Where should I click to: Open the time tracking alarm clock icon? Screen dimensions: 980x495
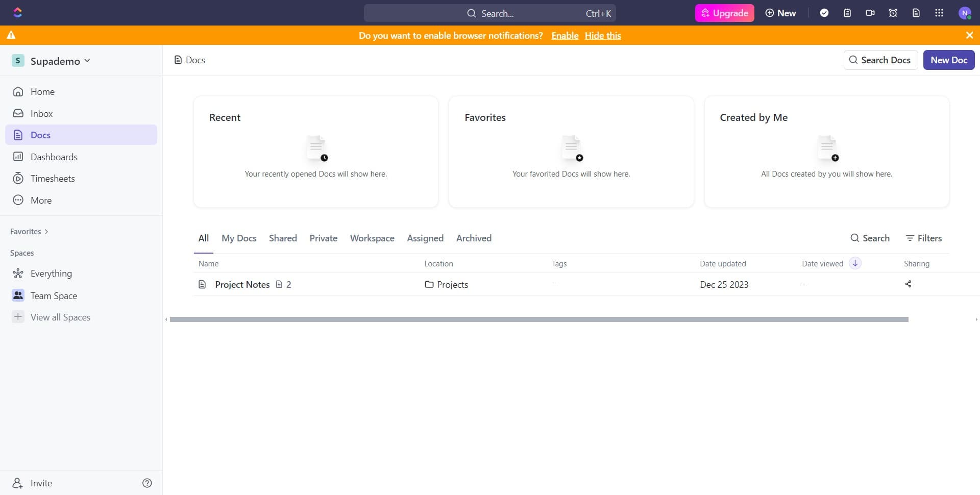[893, 13]
